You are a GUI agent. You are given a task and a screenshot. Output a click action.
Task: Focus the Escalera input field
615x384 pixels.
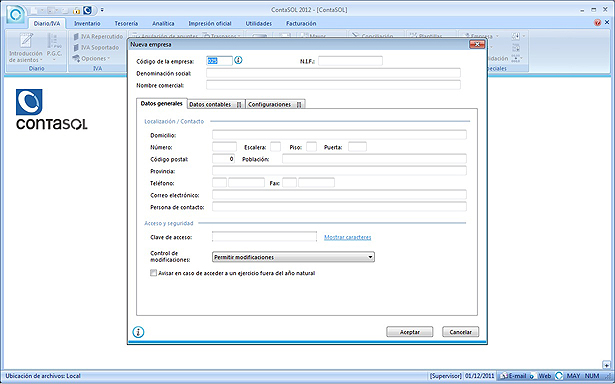click(x=275, y=147)
